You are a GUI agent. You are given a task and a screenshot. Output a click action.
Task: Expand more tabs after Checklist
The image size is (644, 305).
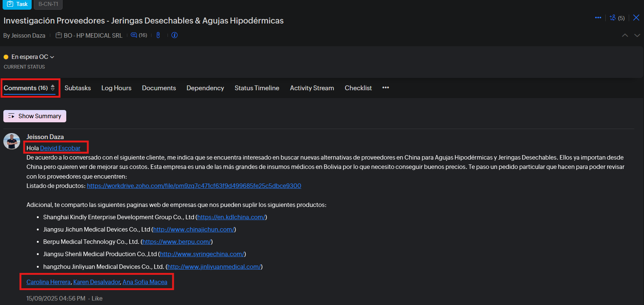385,88
